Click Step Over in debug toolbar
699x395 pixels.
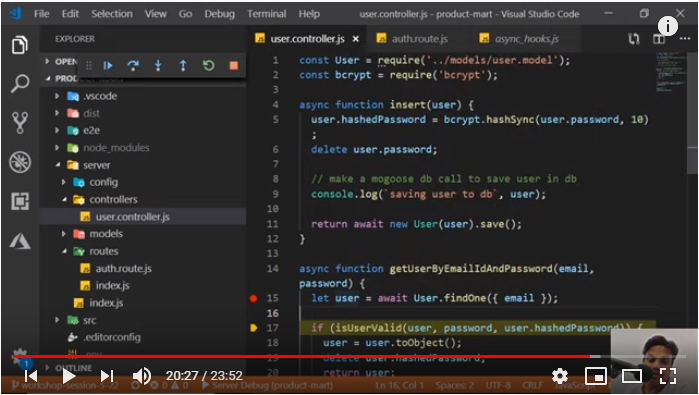coord(133,66)
